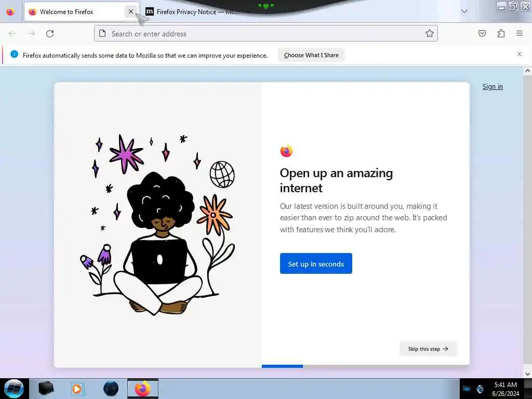
Task: Launch the media player taskbar icon
Action: point(77,389)
